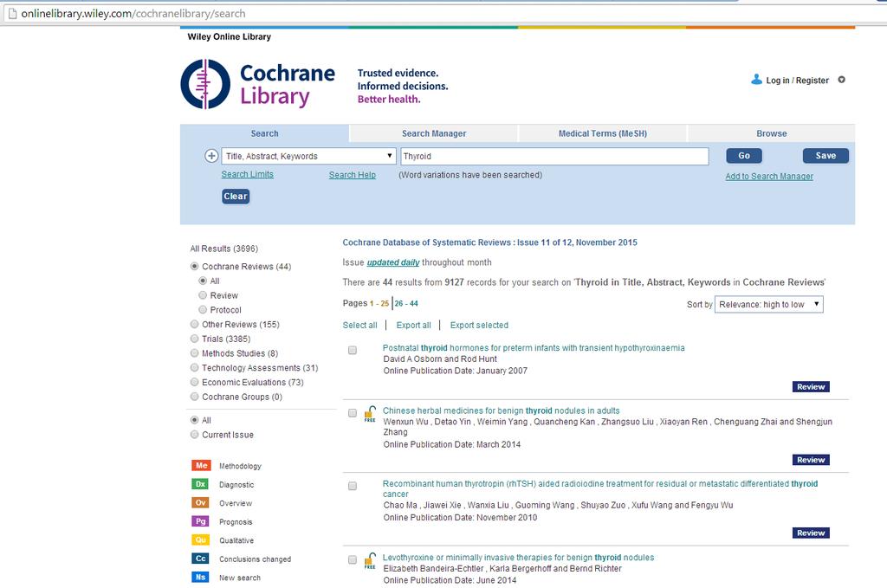
Task: Click the All Results (3696) text
Action: coord(224,249)
